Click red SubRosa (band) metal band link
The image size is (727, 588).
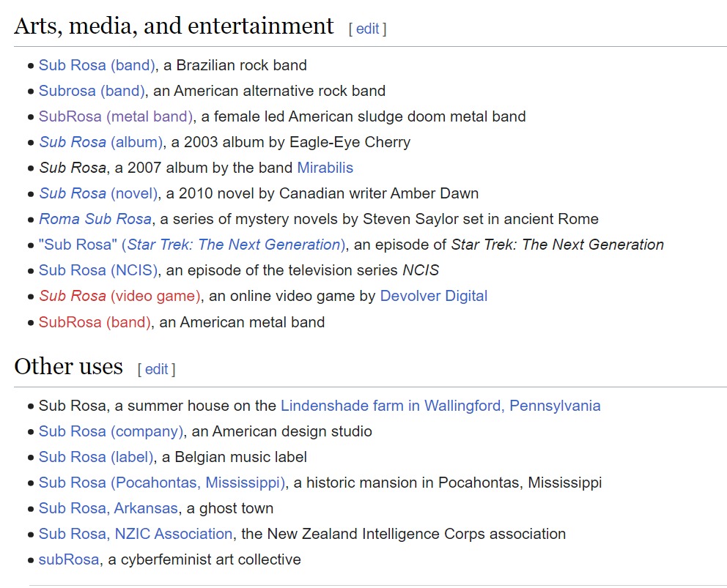click(95, 322)
